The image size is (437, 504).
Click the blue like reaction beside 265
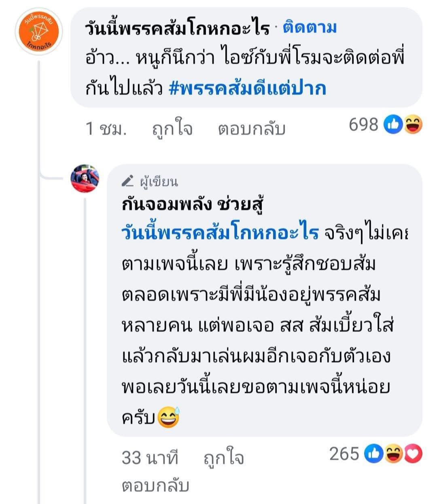(374, 453)
